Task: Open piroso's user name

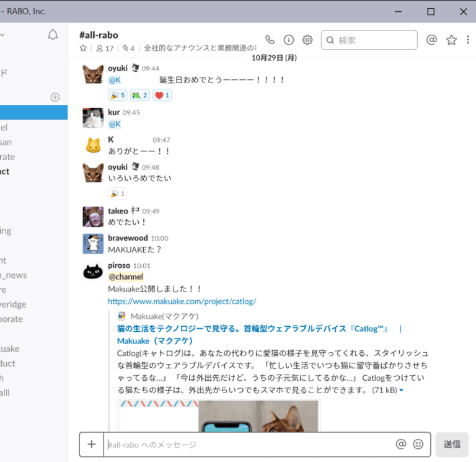Action: point(119,265)
